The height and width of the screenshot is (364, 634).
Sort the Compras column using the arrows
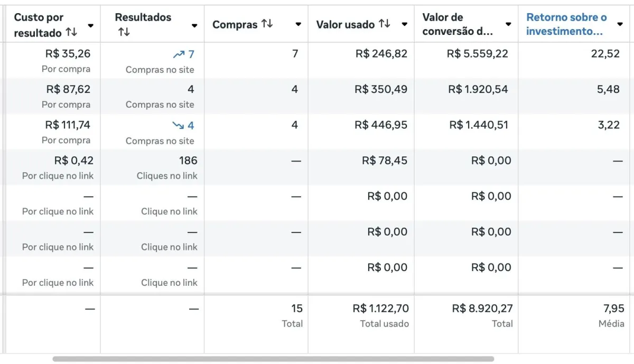[267, 24]
